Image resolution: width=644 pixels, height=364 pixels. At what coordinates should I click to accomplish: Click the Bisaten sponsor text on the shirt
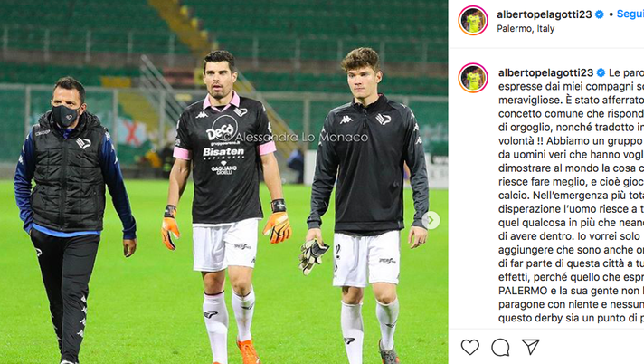point(223,153)
